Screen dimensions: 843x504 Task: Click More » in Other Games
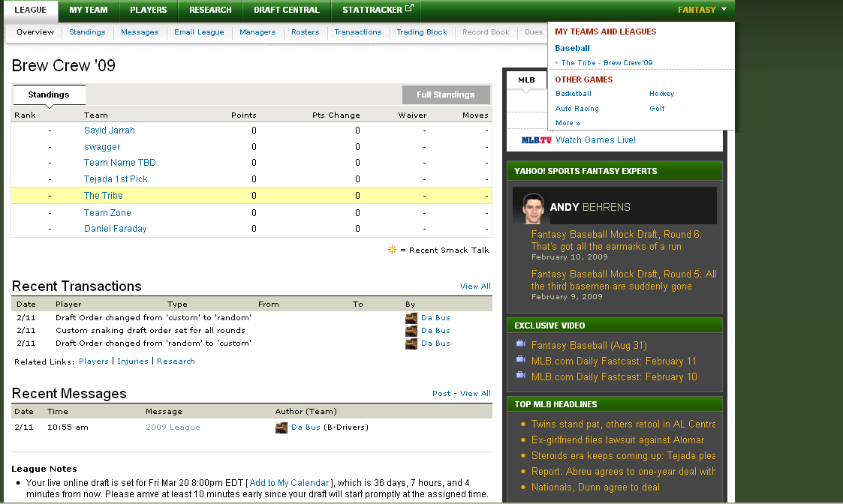click(x=568, y=123)
